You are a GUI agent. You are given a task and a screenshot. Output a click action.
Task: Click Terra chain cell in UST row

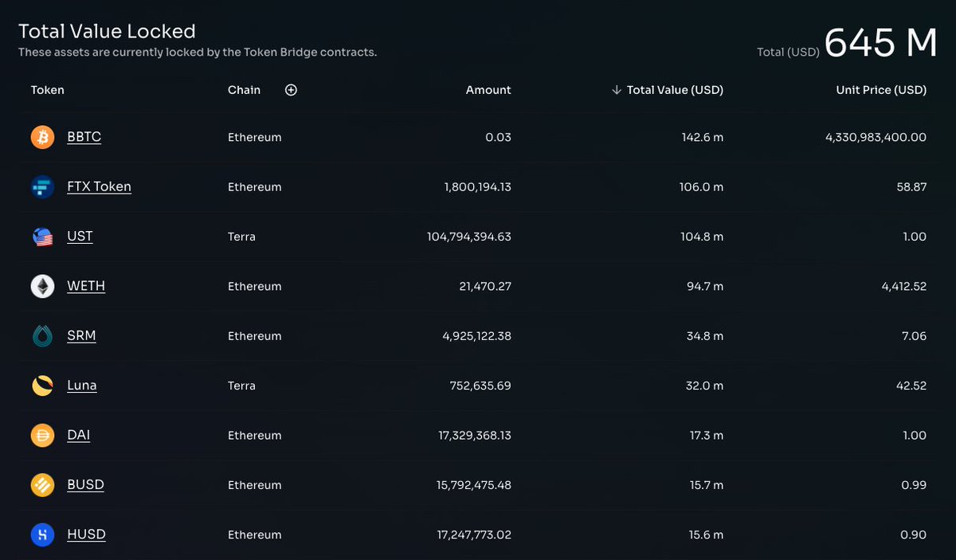(241, 237)
